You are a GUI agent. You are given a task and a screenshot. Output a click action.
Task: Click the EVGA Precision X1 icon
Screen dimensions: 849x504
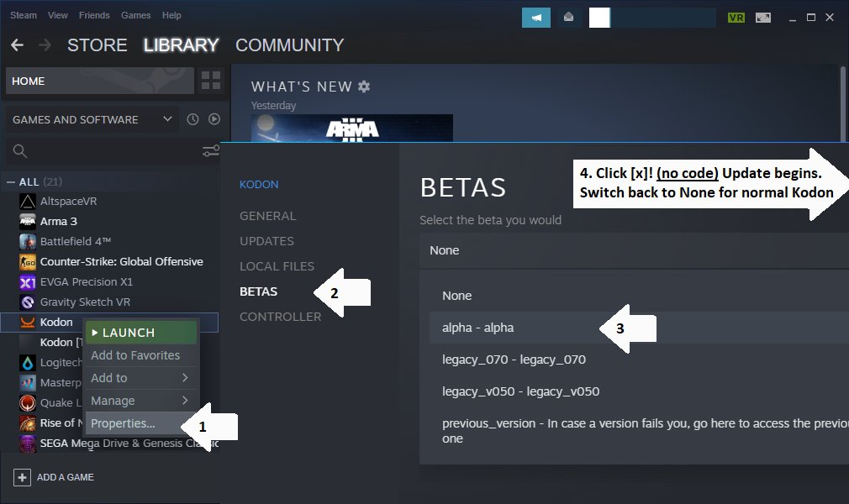28,282
